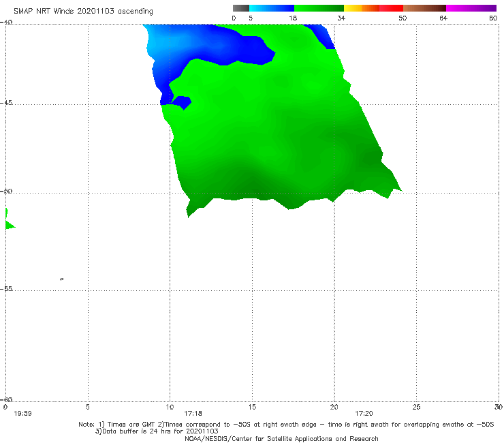
Task: Click the note line starting 'Note: 1) Times are GMT'
Action: point(286,425)
